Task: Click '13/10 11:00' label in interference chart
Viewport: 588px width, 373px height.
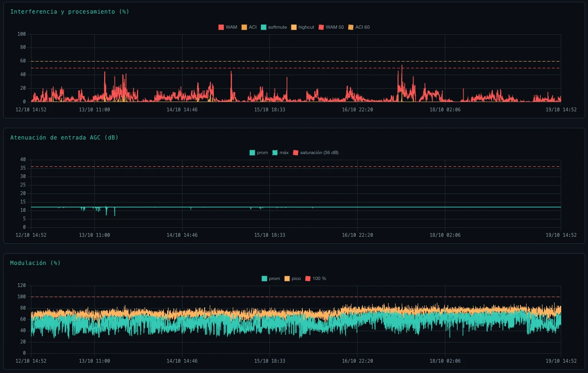Action: [94, 109]
